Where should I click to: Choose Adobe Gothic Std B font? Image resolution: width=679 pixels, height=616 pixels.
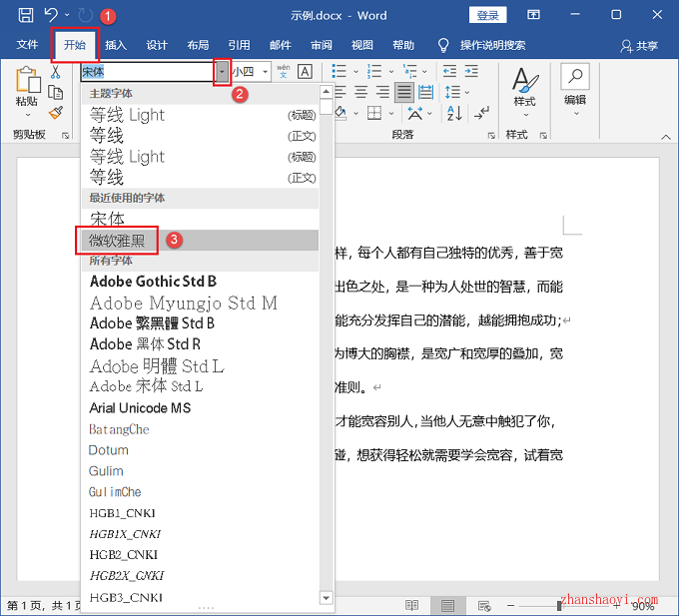200,282
